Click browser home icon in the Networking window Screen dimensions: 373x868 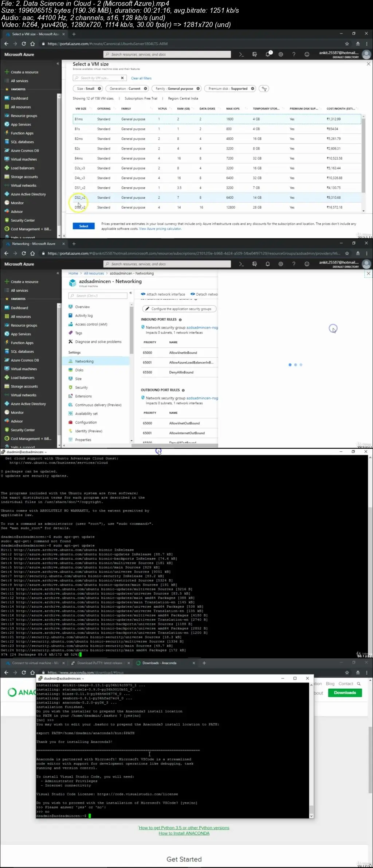tap(32, 253)
